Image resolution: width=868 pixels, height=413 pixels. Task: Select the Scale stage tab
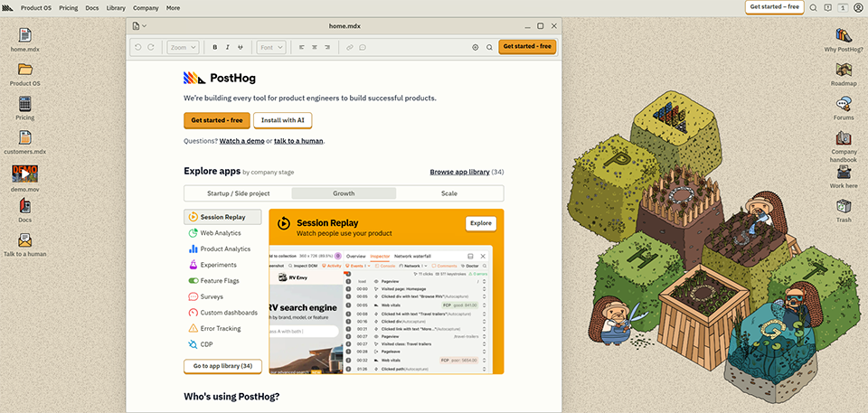click(449, 193)
